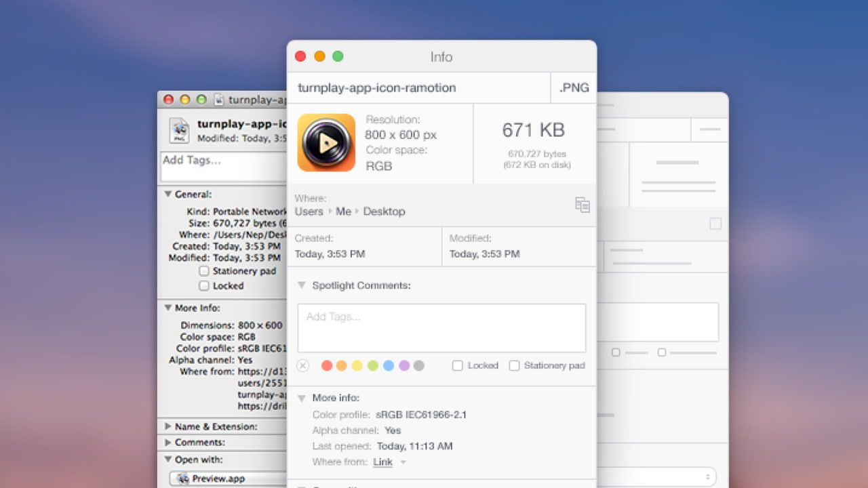The height and width of the screenshot is (488, 868).
Task: Enable Stationery pad checkbox in Info window
Action: (515, 365)
